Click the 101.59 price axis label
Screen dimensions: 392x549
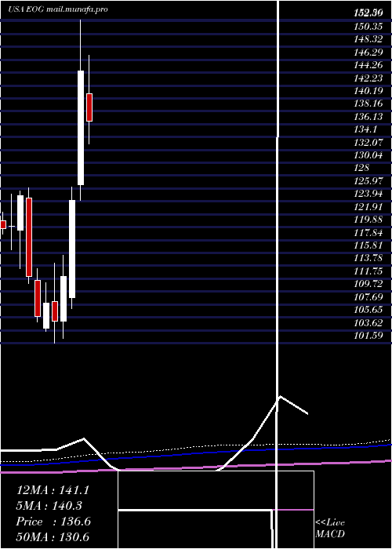click(368, 336)
